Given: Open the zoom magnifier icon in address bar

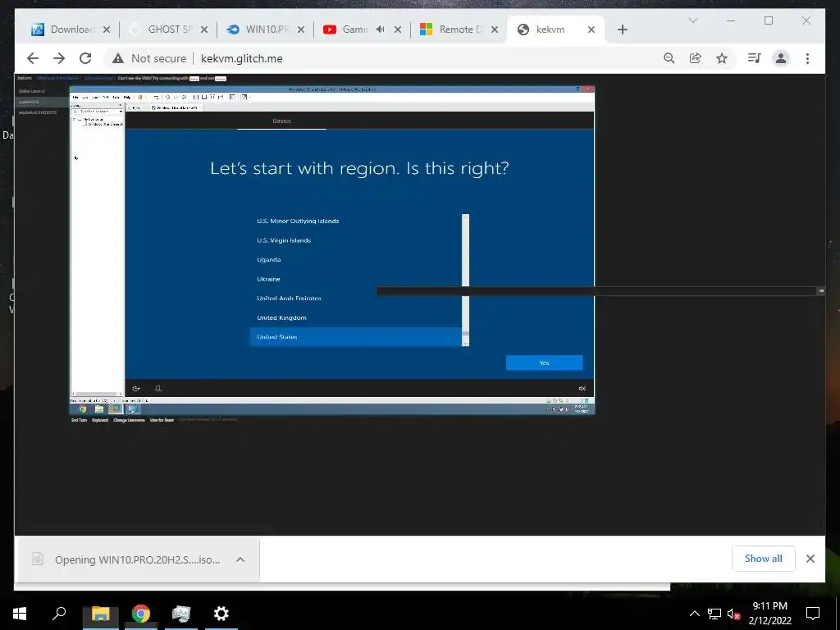Looking at the screenshot, I should (669, 58).
